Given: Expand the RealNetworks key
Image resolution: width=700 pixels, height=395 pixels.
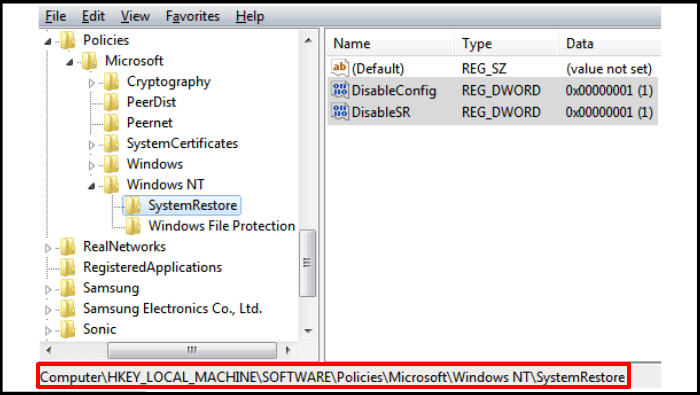Looking at the screenshot, I should point(48,248).
